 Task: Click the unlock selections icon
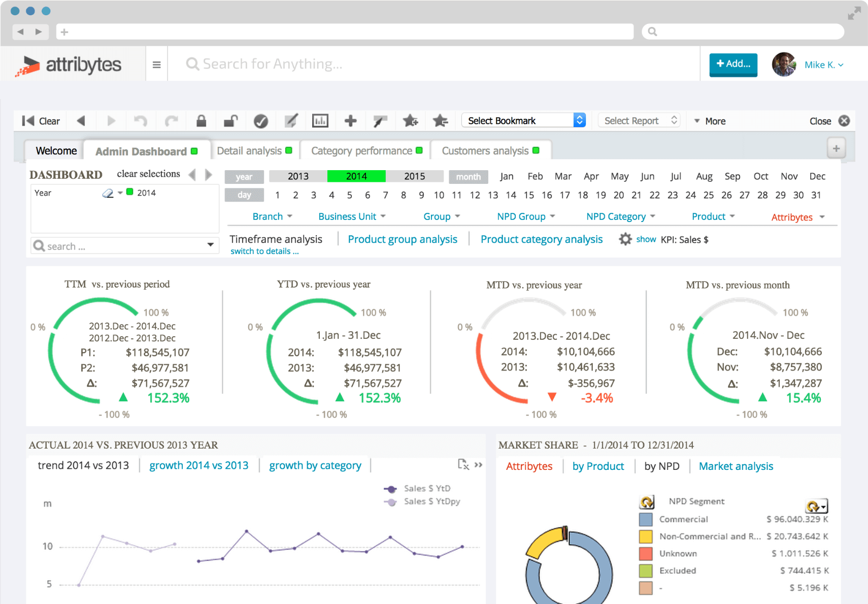pos(231,120)
